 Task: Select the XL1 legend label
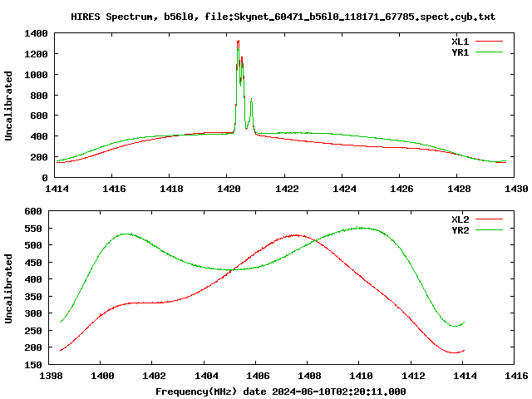(460, 42)
